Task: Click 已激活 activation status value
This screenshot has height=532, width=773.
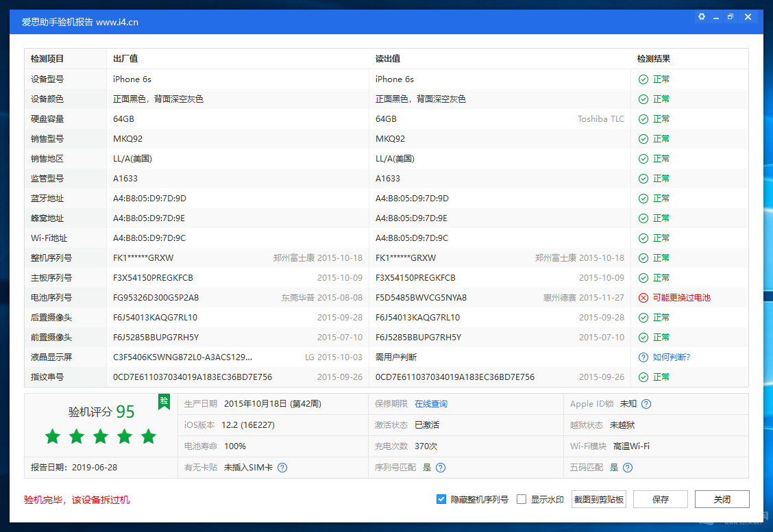Action: point(427,425)
